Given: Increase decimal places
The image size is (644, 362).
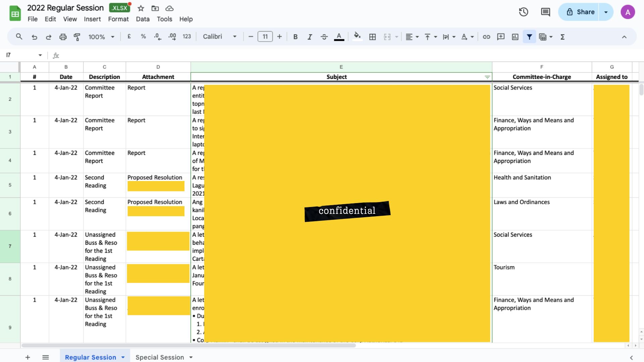Looking at the screenshot, I should [x=172, y=37].
